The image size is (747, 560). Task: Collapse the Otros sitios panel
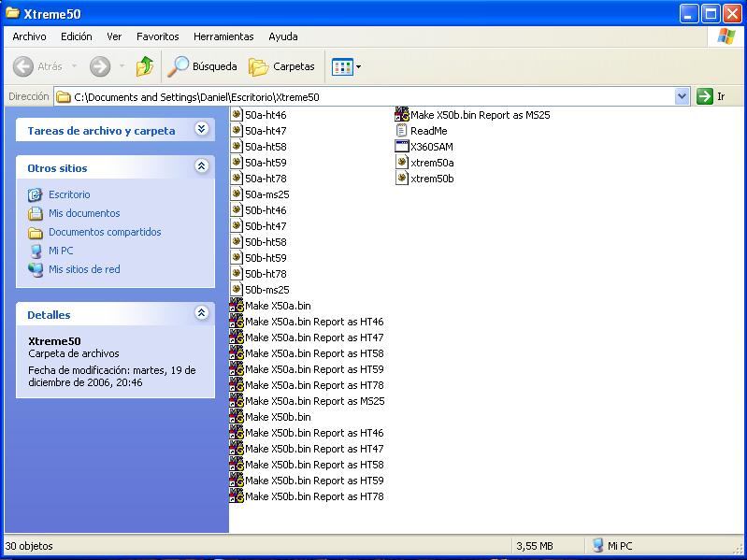(x=201, y=166)
